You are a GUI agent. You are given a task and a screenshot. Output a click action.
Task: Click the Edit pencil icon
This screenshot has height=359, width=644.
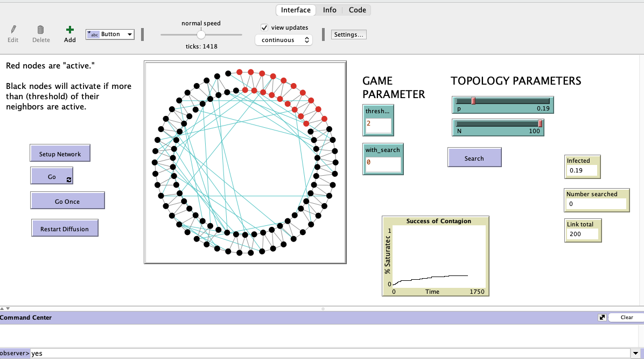13,30
